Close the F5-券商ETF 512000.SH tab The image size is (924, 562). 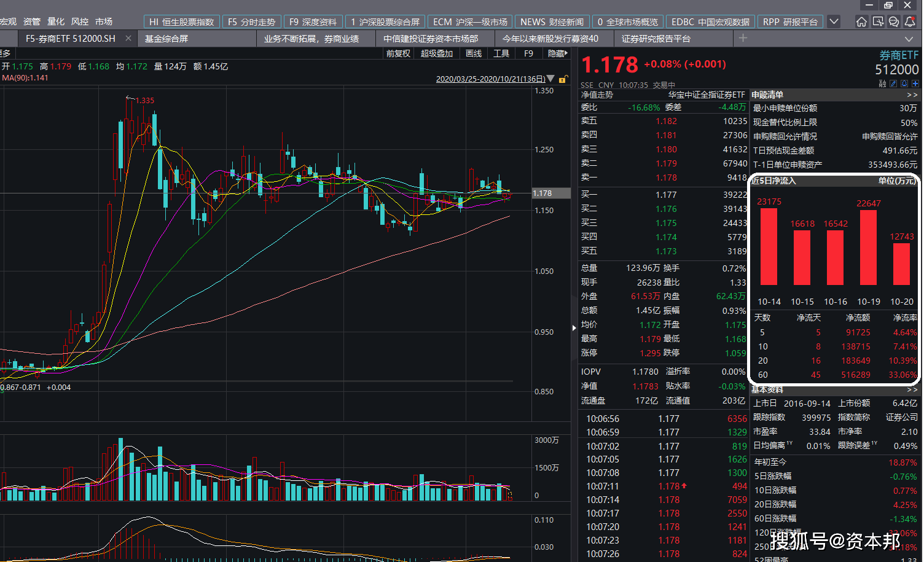128,38
